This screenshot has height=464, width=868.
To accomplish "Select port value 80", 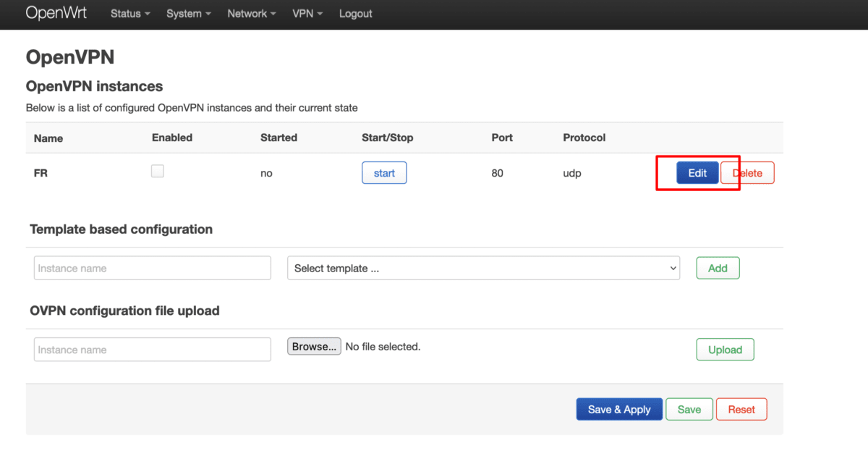I will point(497,174).
